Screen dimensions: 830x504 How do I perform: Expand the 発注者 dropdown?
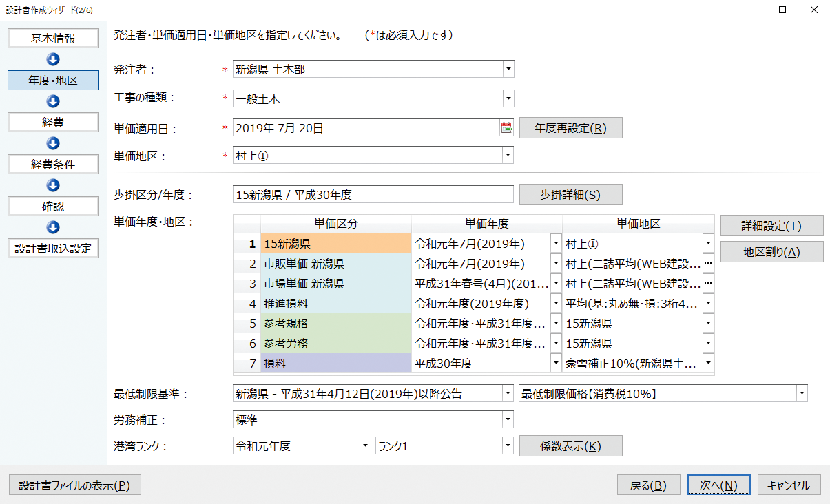coord(508,70)
